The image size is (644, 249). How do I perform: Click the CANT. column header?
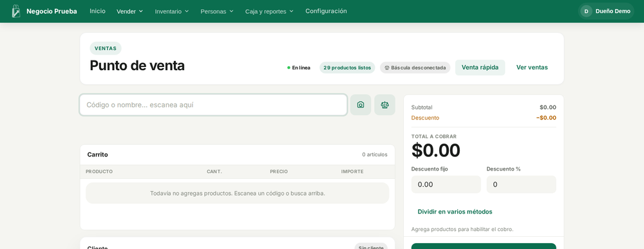[214, 172]
